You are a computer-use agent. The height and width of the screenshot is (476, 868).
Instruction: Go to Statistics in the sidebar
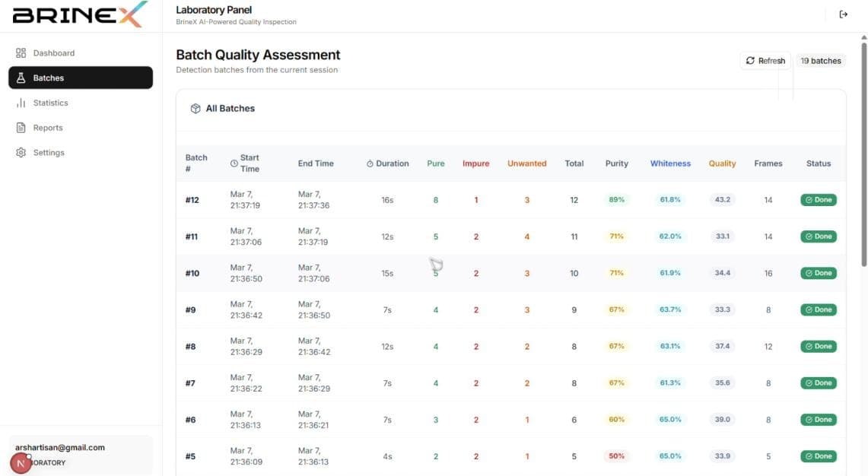point(81,103)
